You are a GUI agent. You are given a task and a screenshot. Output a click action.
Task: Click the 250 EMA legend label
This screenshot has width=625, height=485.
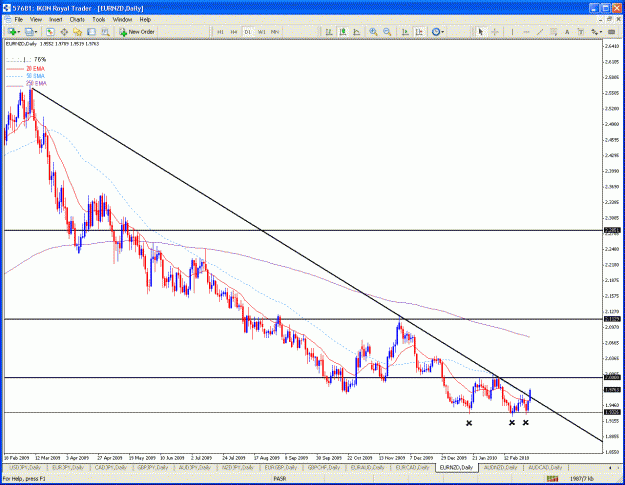point(36,83)
